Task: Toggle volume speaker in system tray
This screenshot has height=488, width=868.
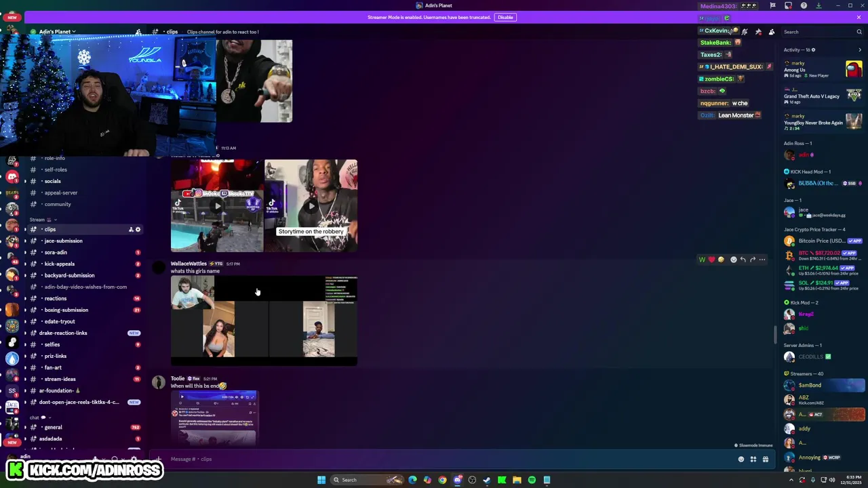Action: (x=832, y=480)
